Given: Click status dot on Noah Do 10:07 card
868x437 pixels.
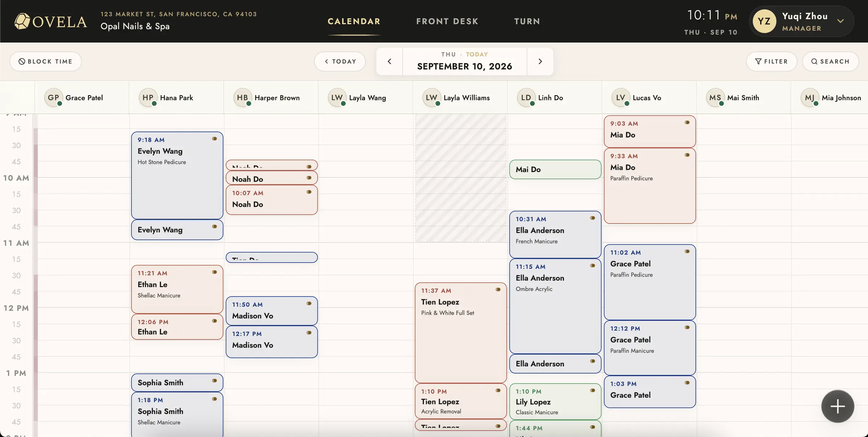Looking at the screenshot, I should click(x=309, y=192).
